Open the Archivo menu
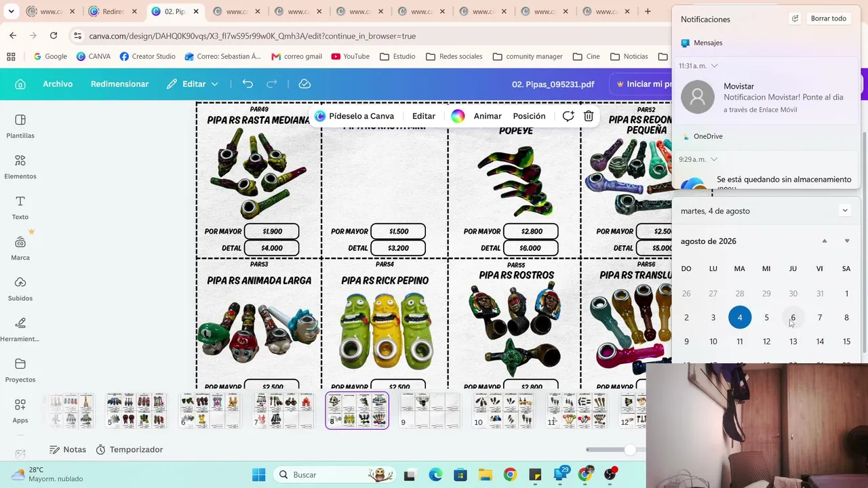 coord(58,84)
